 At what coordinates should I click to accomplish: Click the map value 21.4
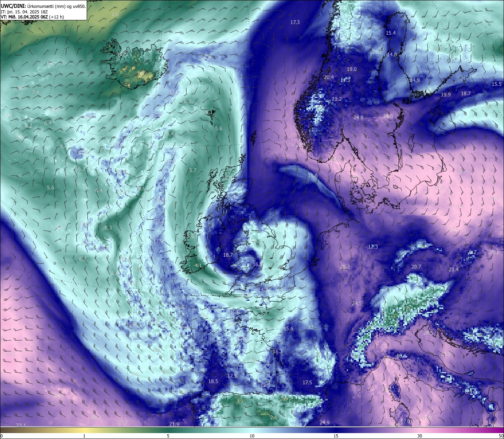pyautogui.click(x=454, y=270)
